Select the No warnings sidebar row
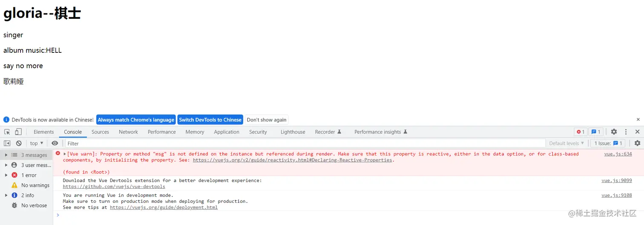Screen dimensions: 644x225 pos(26,185)
